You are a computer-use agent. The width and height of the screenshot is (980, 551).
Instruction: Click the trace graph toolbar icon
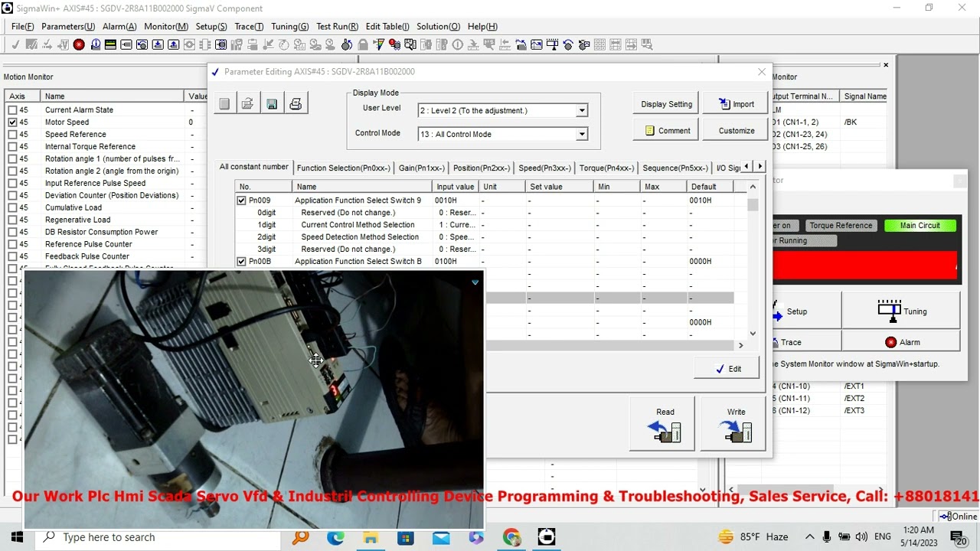(x=537, y=45)
